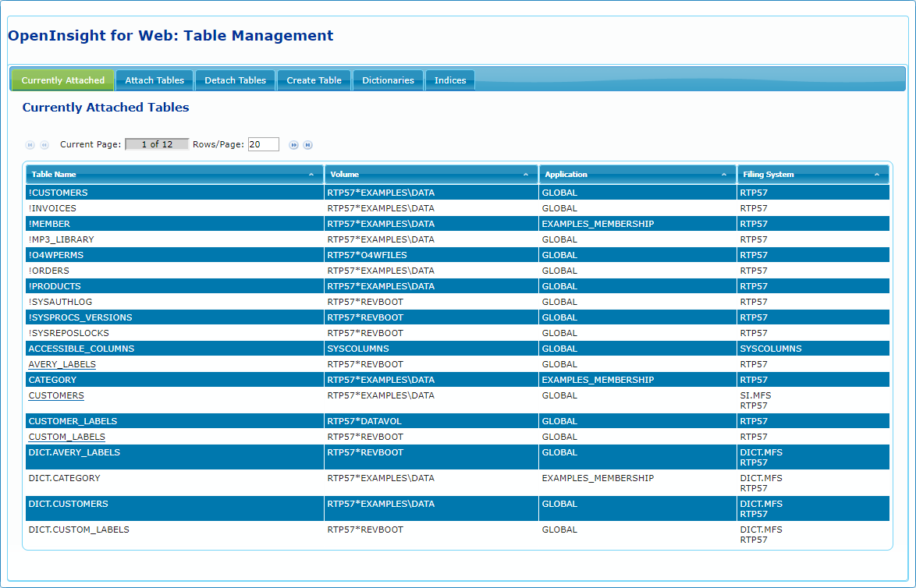
Task: Select the !SYSAUTHLOG row
Action: [457, 302]
